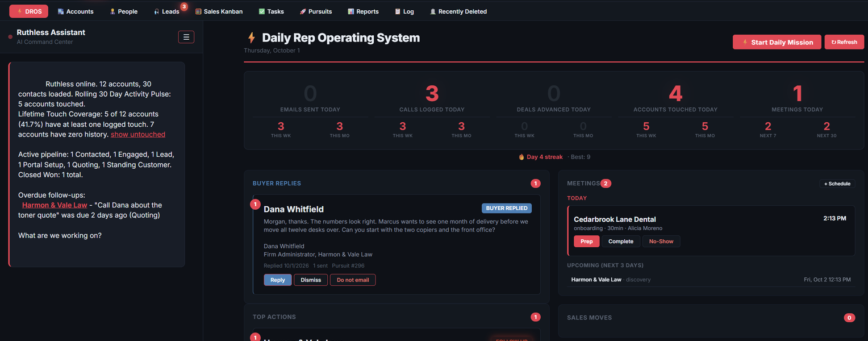Click the Sales Moves count badge showing 0
The image size is (868, 341).
pos(849,318)
